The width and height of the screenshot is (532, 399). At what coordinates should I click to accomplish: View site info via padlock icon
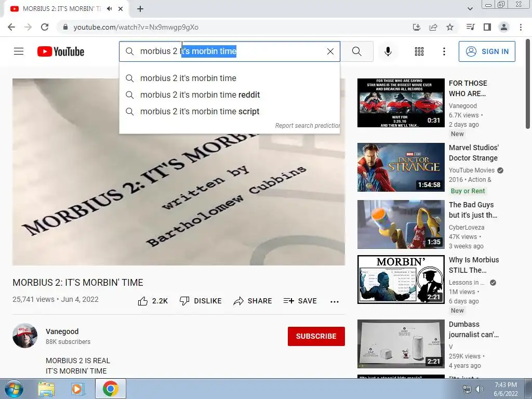pos(65,27)
